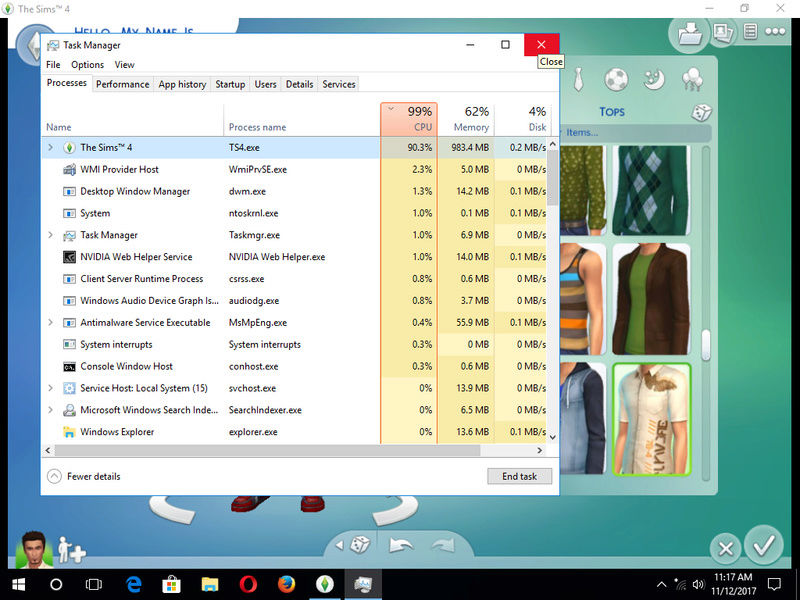This screenshot has width=800, height=600.
Task: Sort processes by Disk column header
Action: [522, 119]
